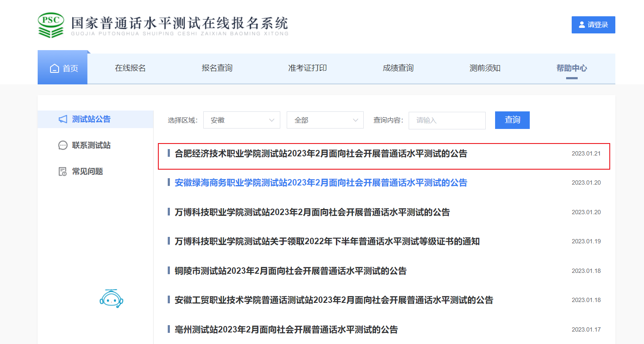Open 安徽绿海商务职业学院测试站 announcement
The height and width of the screenshot is (344, 644).
click(321, 182)
